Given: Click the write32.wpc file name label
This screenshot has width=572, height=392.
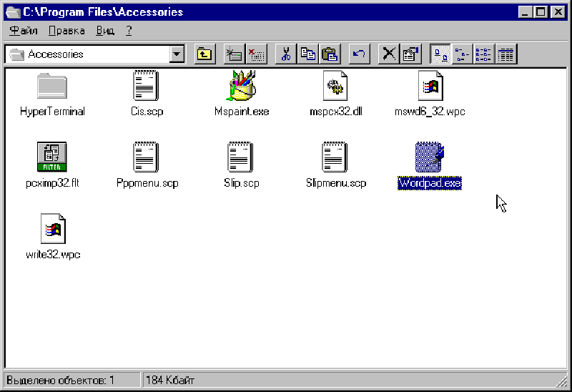Looking at the screenshot, I should (x=53, y=255).
